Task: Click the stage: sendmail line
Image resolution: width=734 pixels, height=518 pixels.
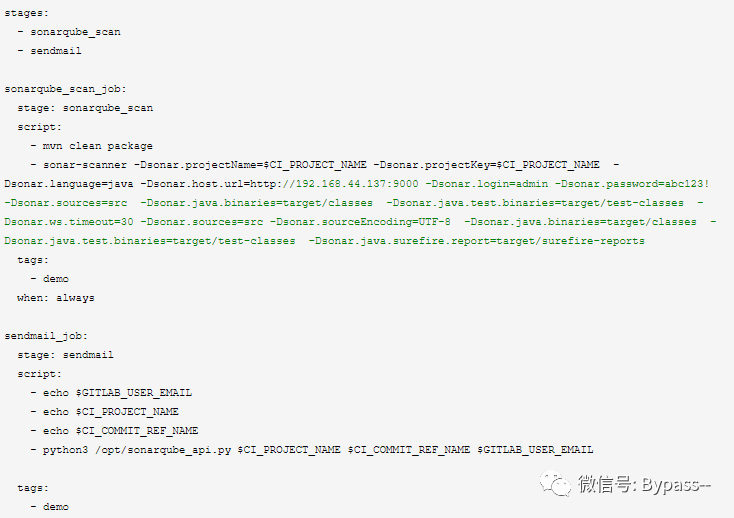Action: coord(65,355)
